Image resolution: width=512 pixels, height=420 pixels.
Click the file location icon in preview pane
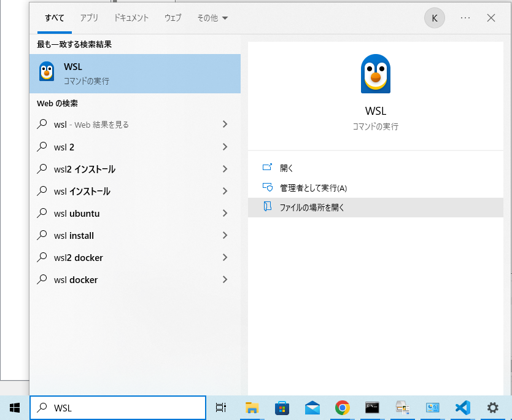tap(268, 206)
